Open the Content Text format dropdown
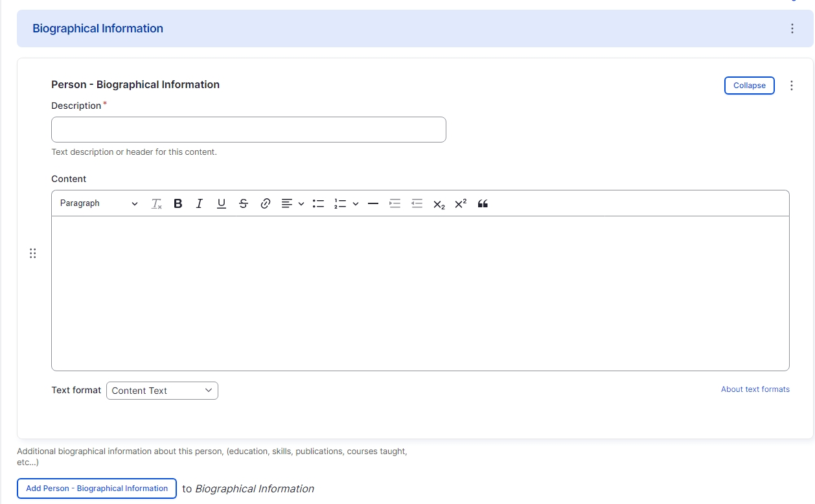Image resolution: width=815 pixels, height=504 pixels. pos(162,391)
